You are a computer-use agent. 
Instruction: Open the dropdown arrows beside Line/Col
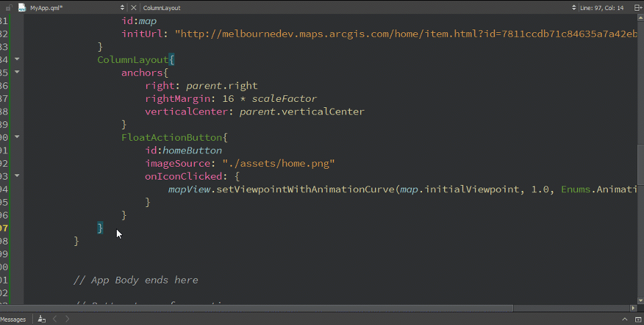pyautogui.click(x=574, y=7)
